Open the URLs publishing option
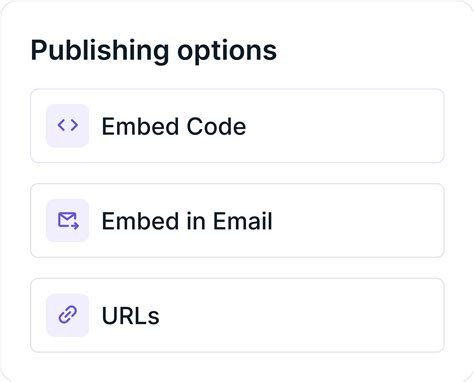Screen dimensions: 474x382 (237, 315)
